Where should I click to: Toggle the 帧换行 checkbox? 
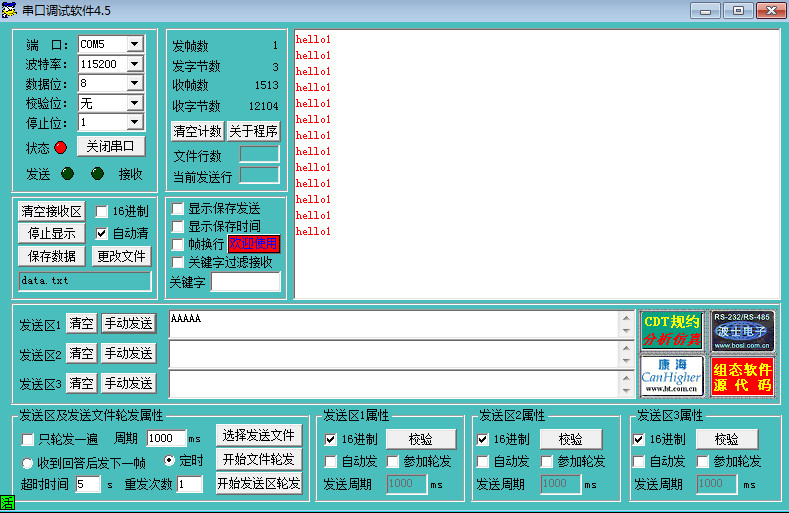point(177,244)
